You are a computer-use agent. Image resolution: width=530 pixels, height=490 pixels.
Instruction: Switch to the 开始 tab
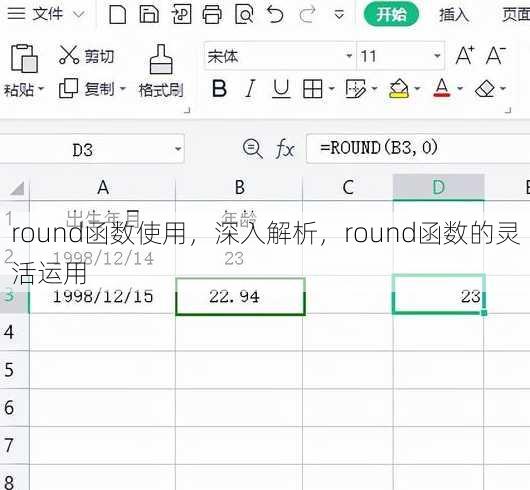point(391,15)
